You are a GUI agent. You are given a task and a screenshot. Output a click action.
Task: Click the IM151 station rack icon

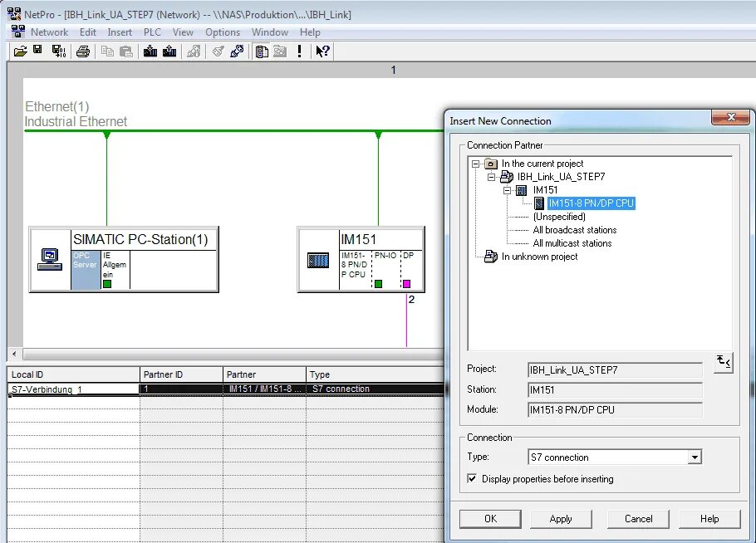(x=318, y=261)
